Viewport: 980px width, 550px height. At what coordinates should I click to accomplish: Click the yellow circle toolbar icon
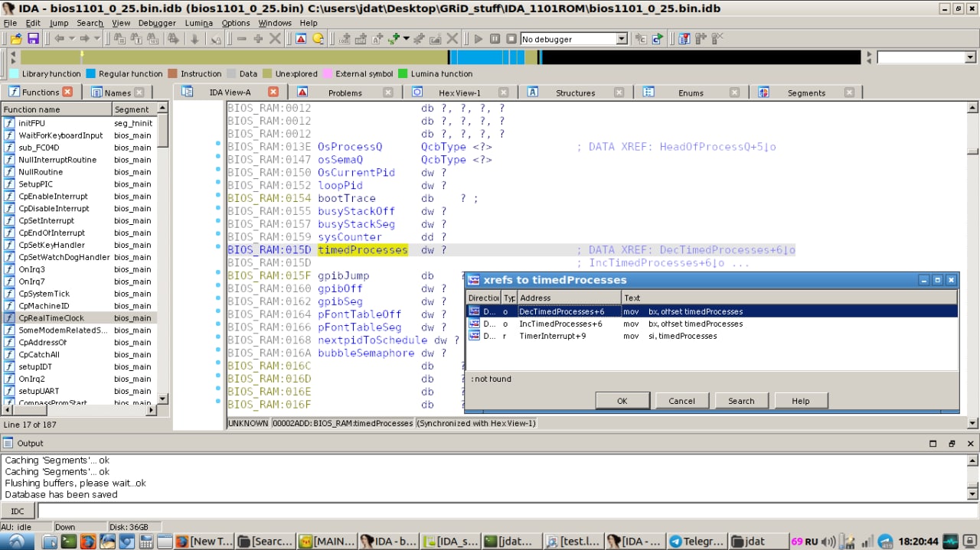(x=318, y=38)
